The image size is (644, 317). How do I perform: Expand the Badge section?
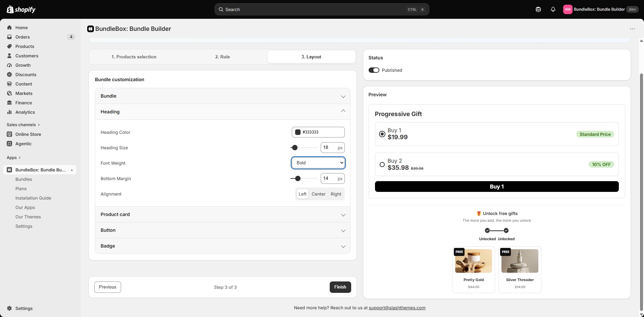coord(223,246)
